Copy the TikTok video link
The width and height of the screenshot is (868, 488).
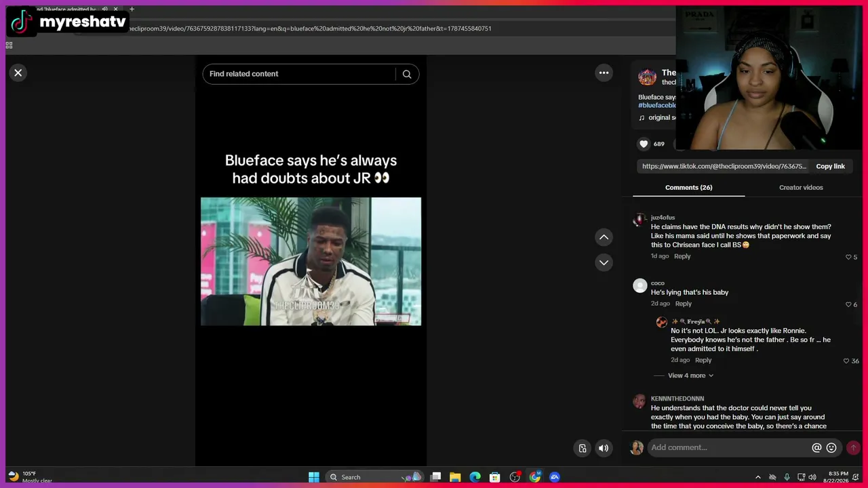coord(830,166)
